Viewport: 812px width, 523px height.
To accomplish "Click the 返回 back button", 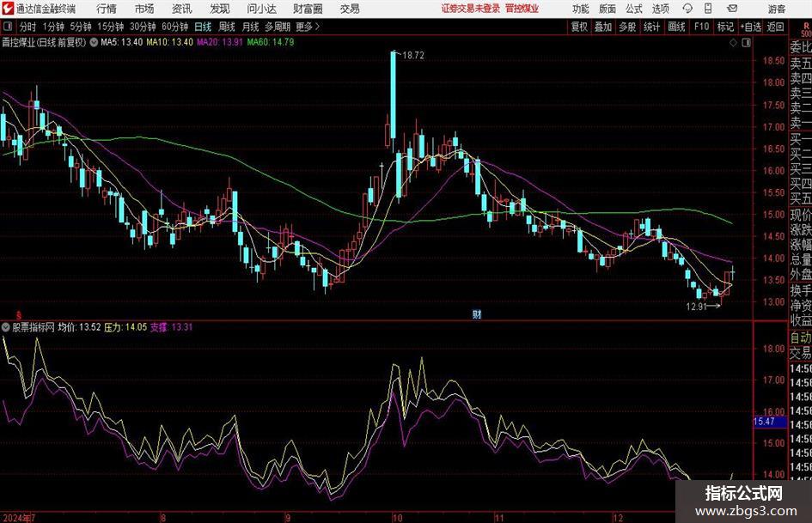I will (x=775, y=27).
